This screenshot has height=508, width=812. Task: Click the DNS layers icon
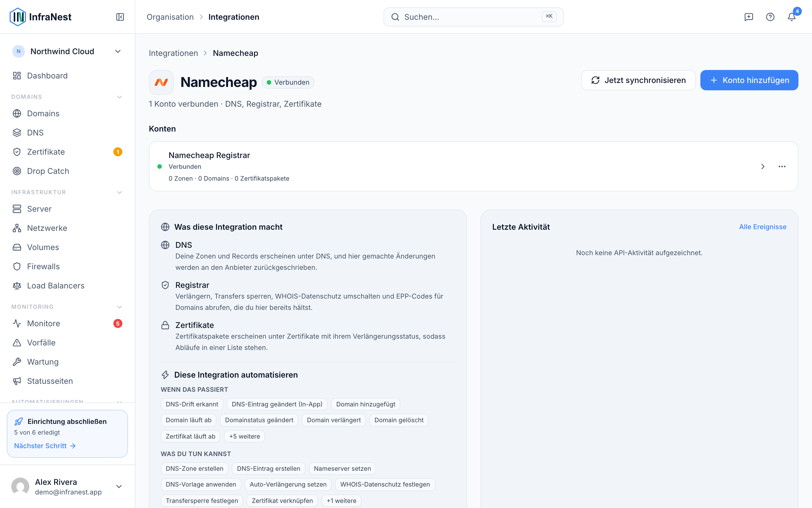tap(17, 133)
